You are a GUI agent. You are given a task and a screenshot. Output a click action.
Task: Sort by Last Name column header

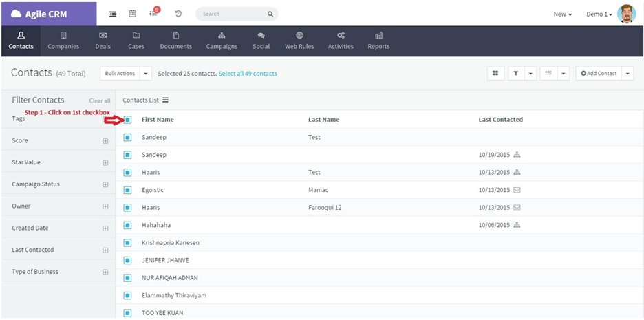click(x=323, y=120)
